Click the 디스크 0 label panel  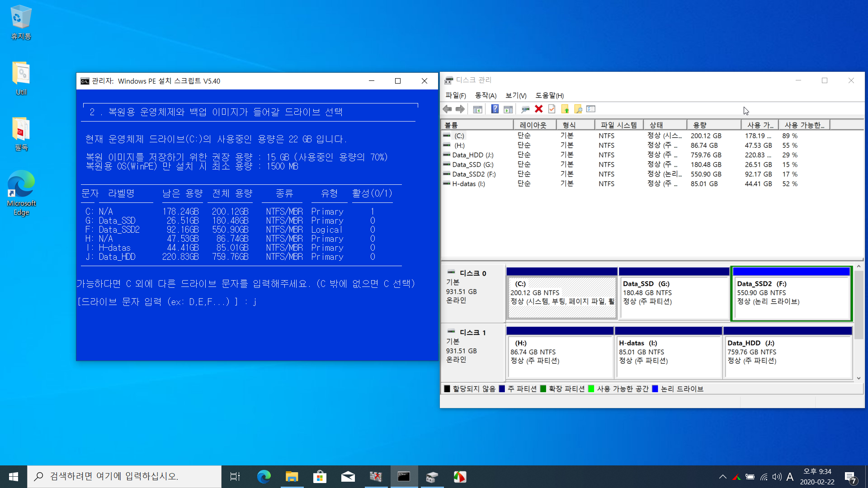click(x=473, y=293)
